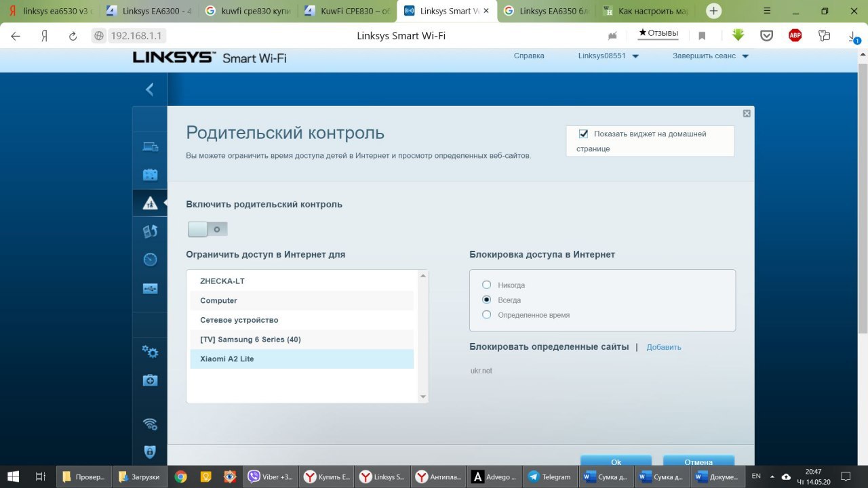Open the Wireless settings Wi-Fi icon

[150, 424]
